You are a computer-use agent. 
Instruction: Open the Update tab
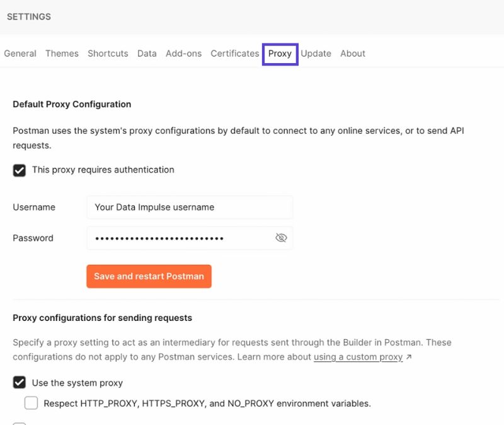(316, 54)
